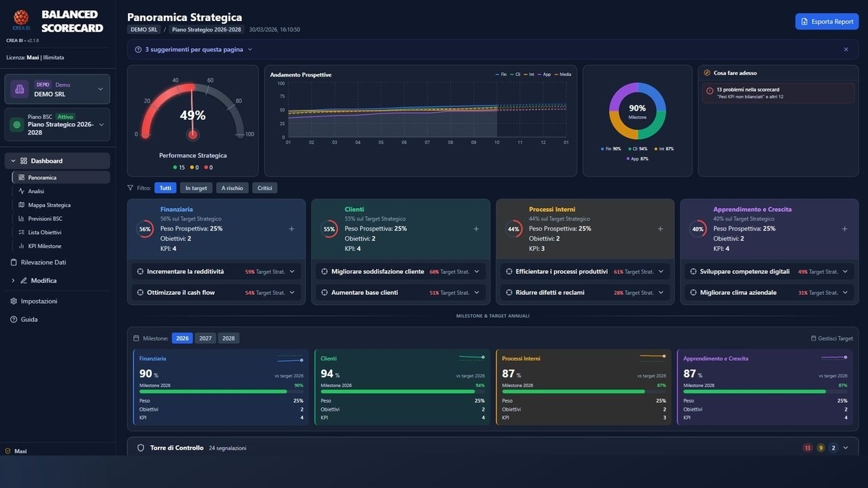Open Guida help icon in sidebar
Image resolution: width=868 pixels, height=488 pixels.
pyautogui.click(x=14, y=319)
